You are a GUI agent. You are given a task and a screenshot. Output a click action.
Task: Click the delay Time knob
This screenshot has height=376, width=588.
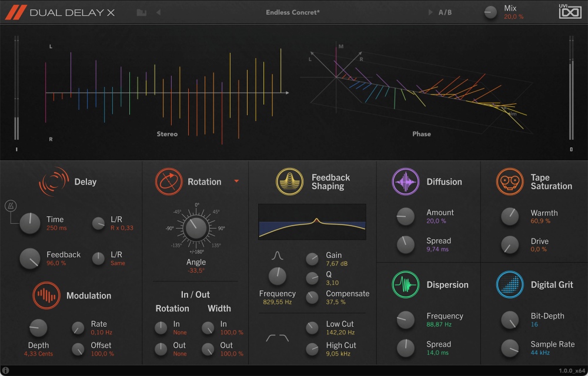coord(30,224)
